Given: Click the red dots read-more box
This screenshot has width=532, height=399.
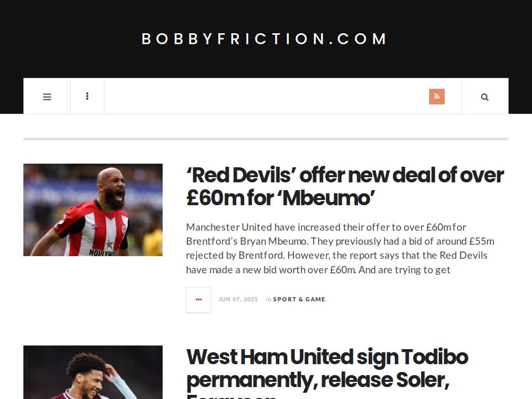Looking at the screenshot, I should [198, 300].
